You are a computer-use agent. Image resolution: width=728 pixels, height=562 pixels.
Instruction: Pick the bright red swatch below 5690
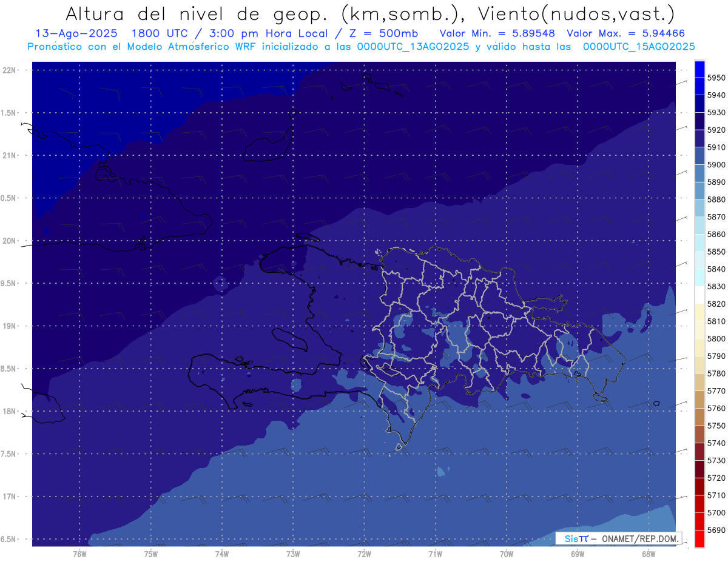[699, 538]
